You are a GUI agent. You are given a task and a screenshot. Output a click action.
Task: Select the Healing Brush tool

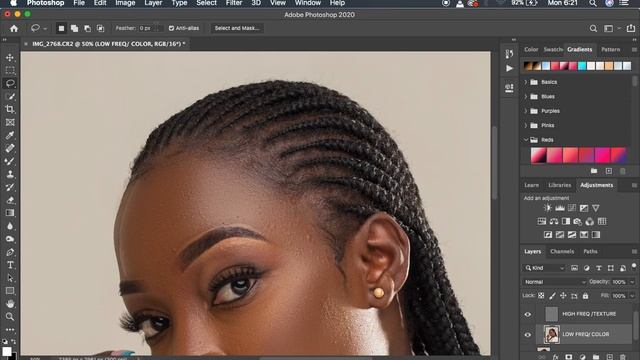(x=10, y=148)
